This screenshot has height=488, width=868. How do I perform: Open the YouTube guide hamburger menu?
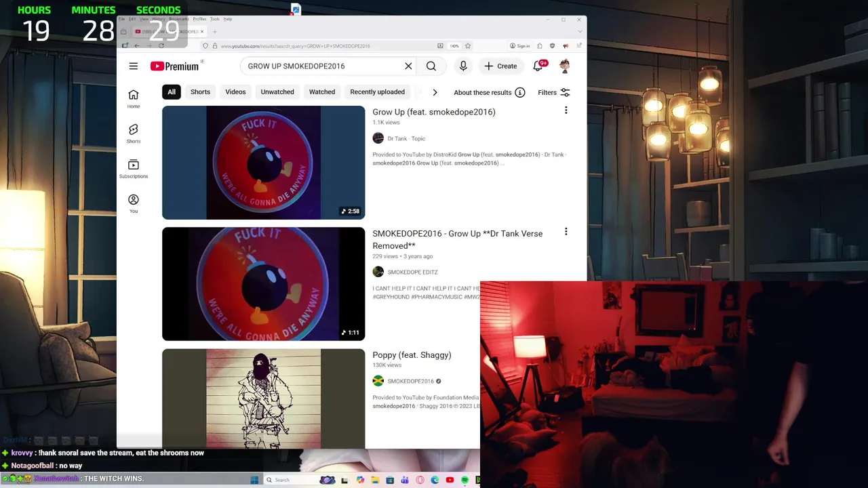[x=134, y=66]
